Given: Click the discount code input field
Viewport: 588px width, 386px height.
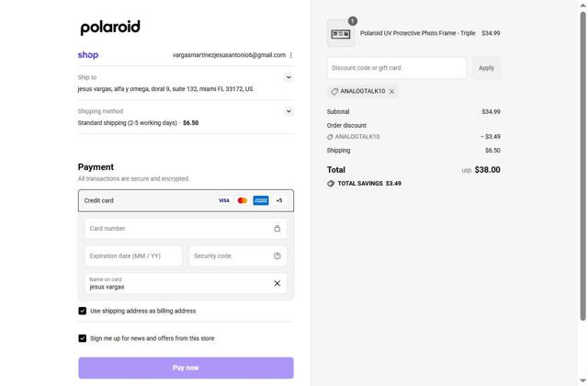Looking at the screenshot, I should tap(397, 67).
